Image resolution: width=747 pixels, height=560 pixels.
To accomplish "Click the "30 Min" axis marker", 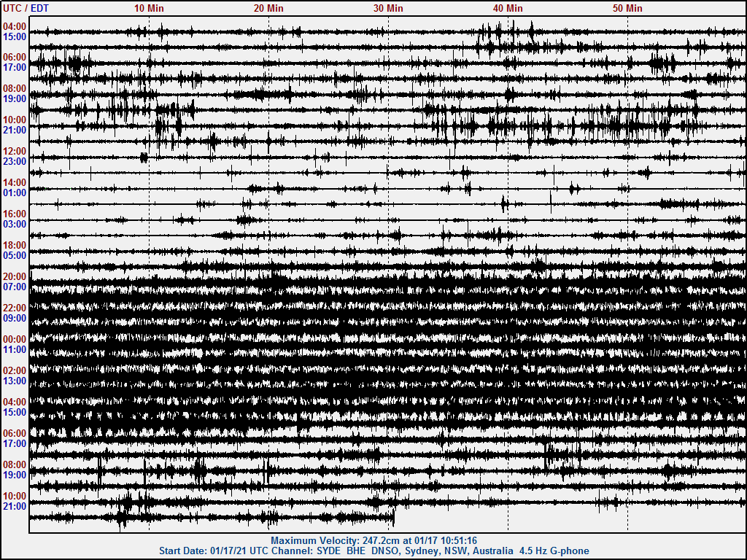I will [x=388, y=8].
